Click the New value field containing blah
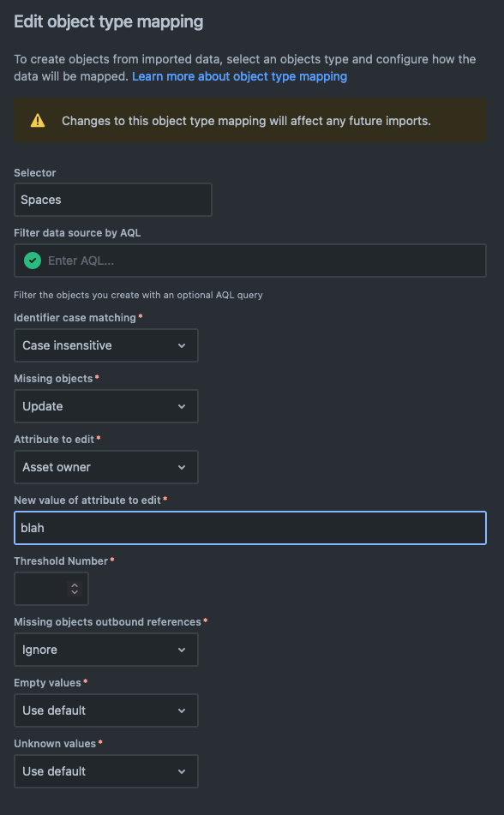The height and width of the screenshot is (815, 504). coord(249,527)
